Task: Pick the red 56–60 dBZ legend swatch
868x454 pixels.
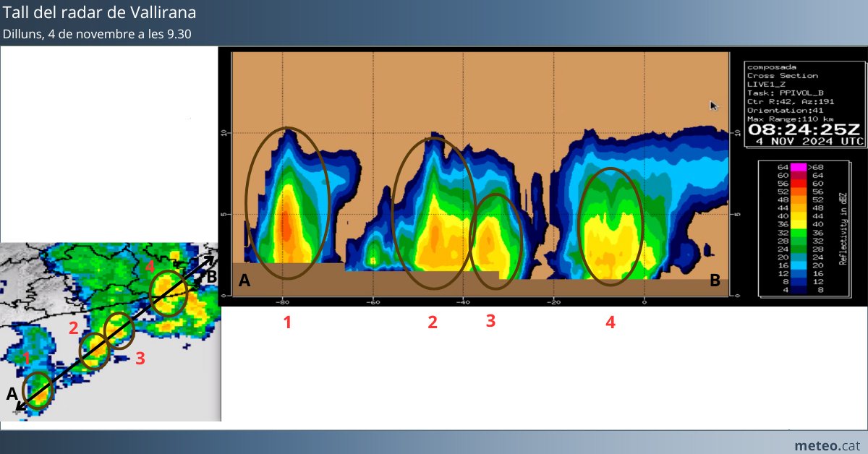Action: coord(799,184)
